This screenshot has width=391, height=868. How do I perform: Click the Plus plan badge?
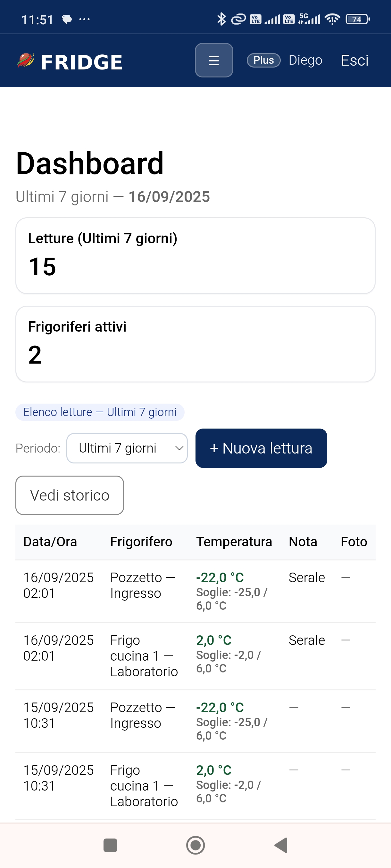tap(263, 60)
